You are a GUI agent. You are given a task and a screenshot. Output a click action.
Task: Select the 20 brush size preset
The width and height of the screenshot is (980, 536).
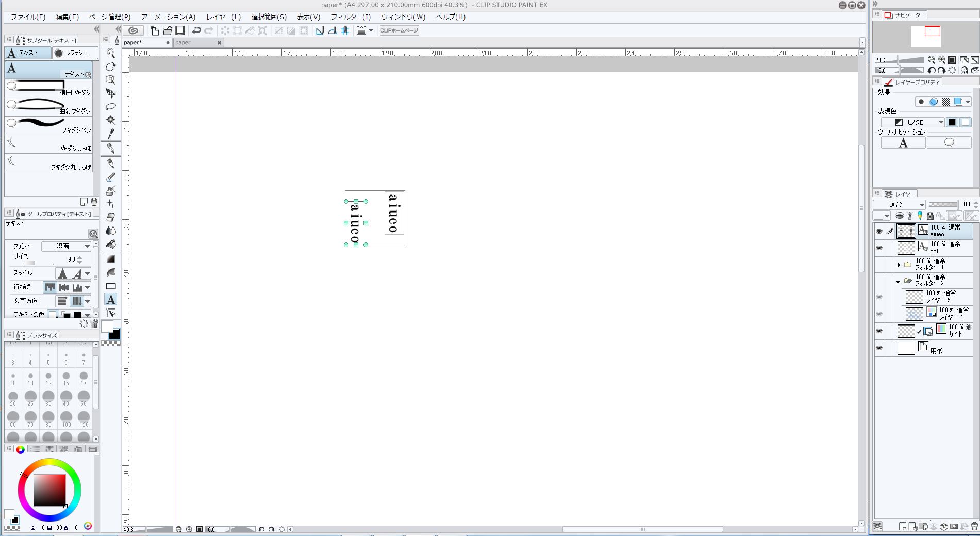[x=13, y=398]
